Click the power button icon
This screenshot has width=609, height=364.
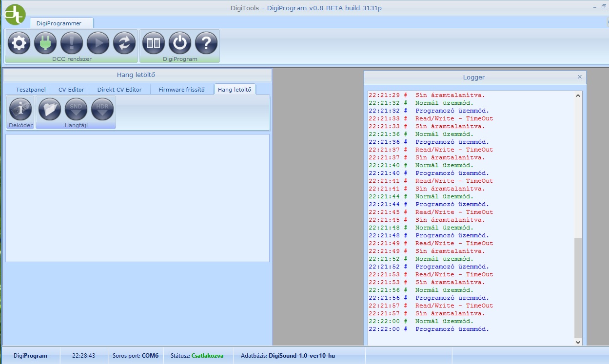tap(180, 43)
